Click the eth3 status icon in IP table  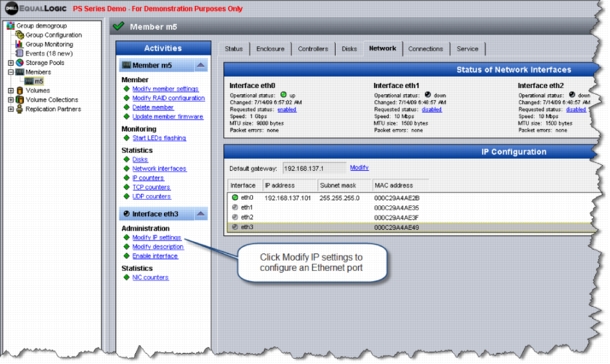point(235,227)
